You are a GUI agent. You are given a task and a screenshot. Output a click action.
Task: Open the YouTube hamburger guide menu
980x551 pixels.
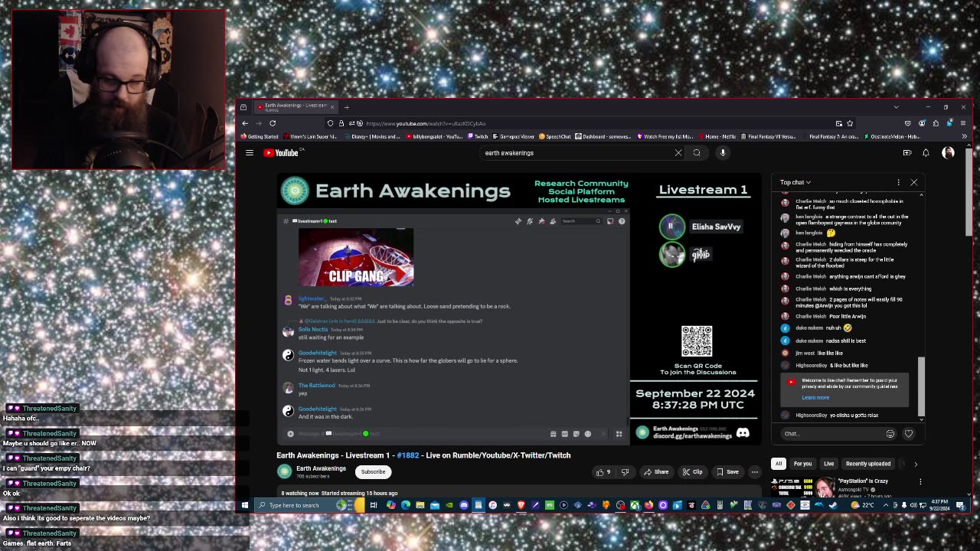pos(250,152)
